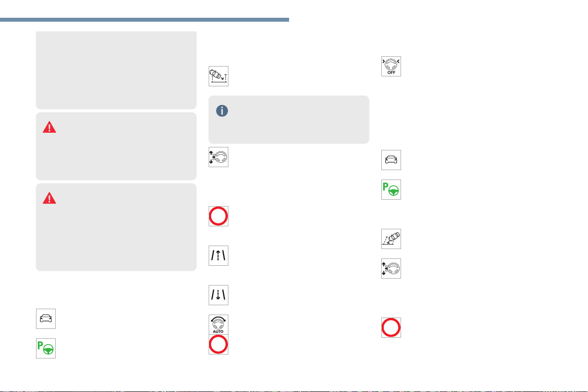
Task: Click the upper red warning triangle
Action: 49,127
